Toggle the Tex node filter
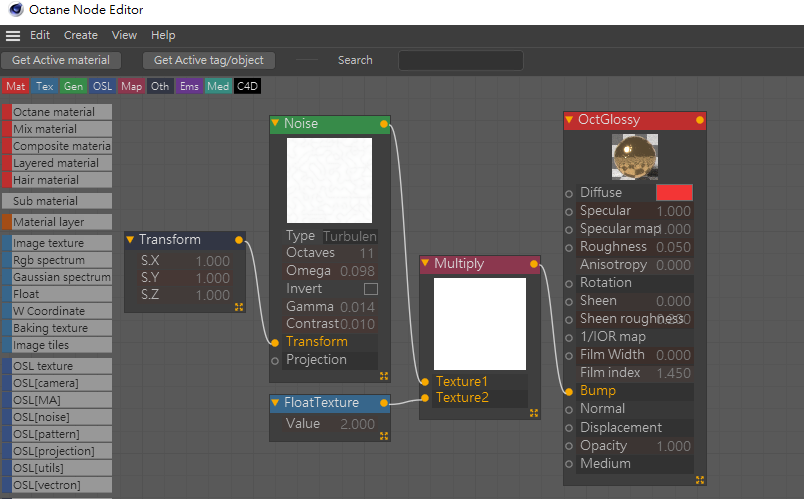 (45, 86)
